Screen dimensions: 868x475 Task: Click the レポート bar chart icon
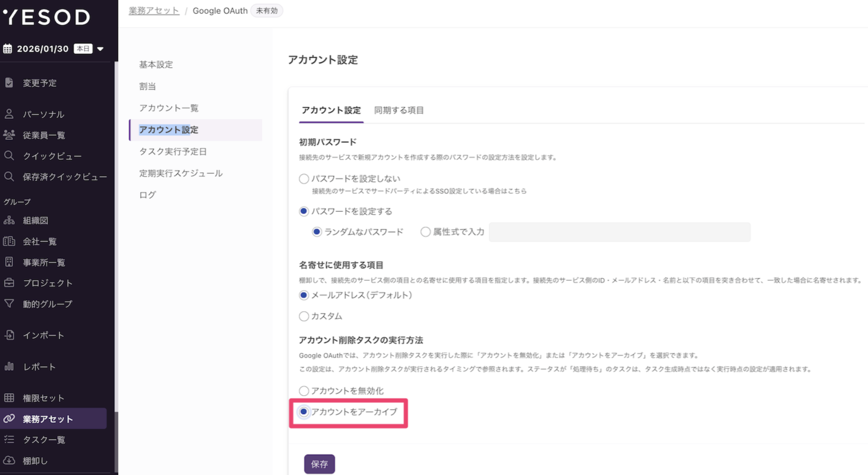(9, 366)
